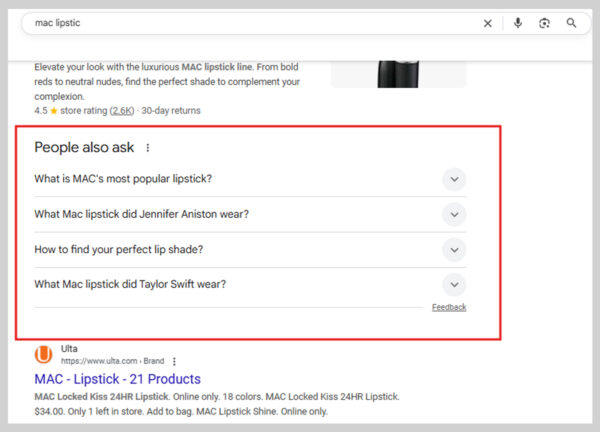Image resolution: width=600 pixels, height=432 pixels.
Task: Clear the search box with the X icon
Action: pyautogui.click(x=488, y=23)
